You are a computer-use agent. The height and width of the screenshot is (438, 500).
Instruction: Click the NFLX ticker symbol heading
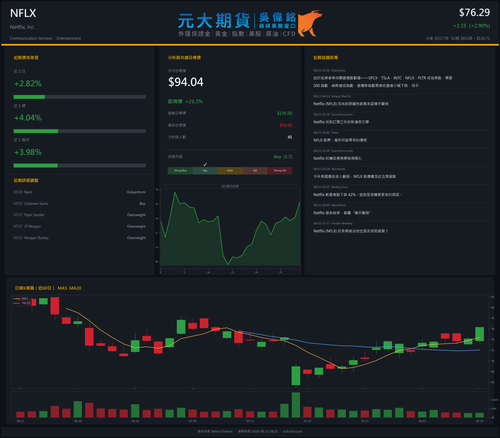click(x=23, y=13)
